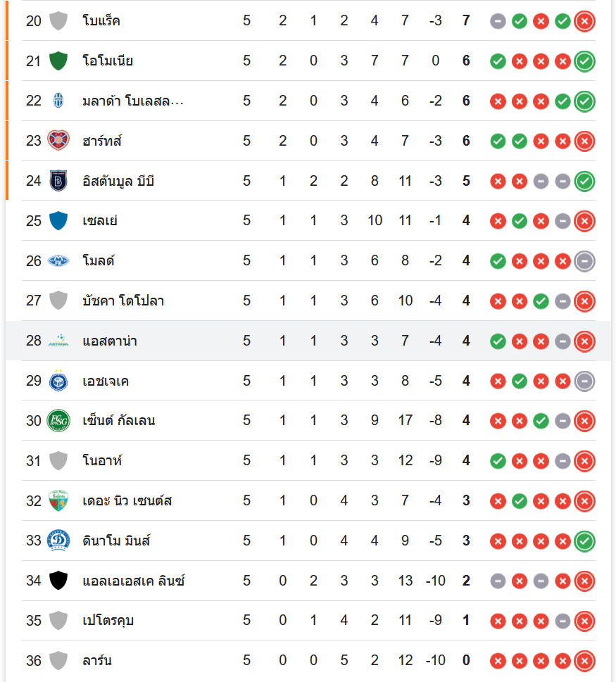Image resolution: width=616 pixels, height=682 pixels.
Task: Click the St. Gallen (เซ็นต์ กัลเลน) crest
Action: coord(58,421)
